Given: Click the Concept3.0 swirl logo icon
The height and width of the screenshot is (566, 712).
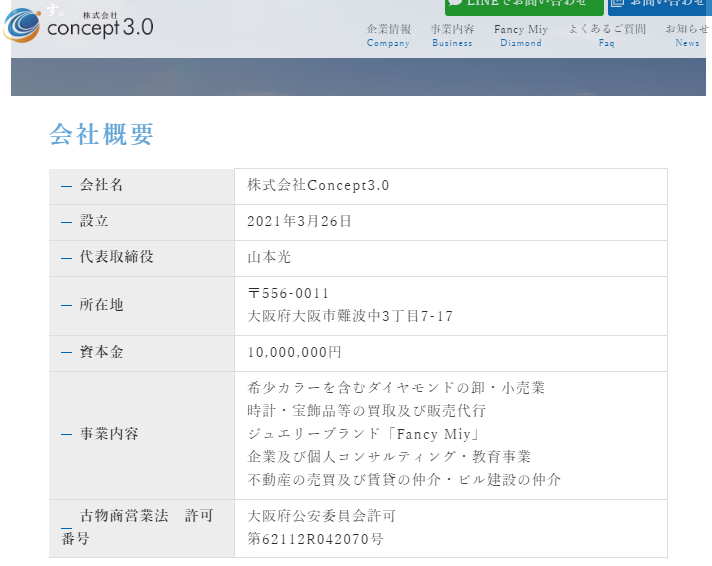Looking at the screenshot, I should click(x=21, y=25).
